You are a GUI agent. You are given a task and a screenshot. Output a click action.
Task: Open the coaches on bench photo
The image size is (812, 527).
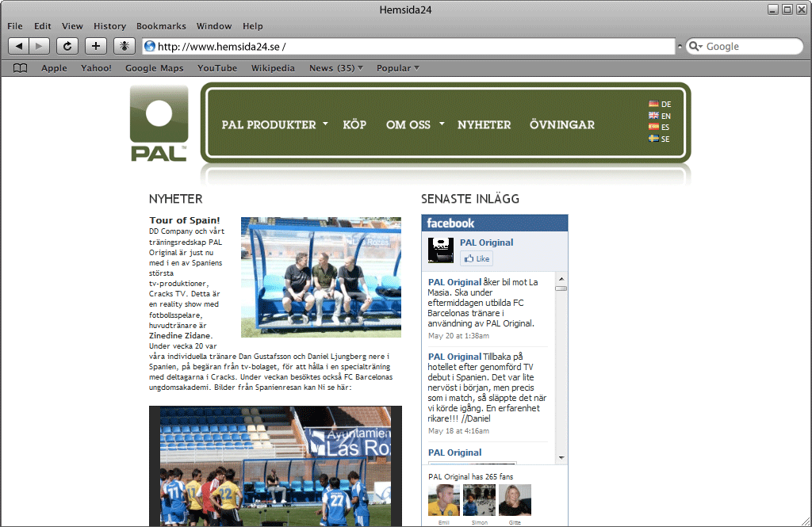(321, 277)
